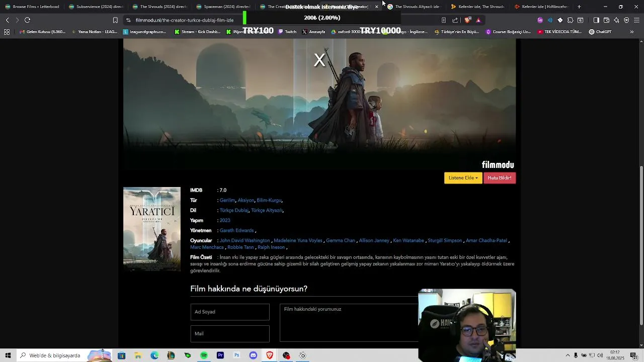Switch to Spaceman (2024) tab

(x=223, y=7)
